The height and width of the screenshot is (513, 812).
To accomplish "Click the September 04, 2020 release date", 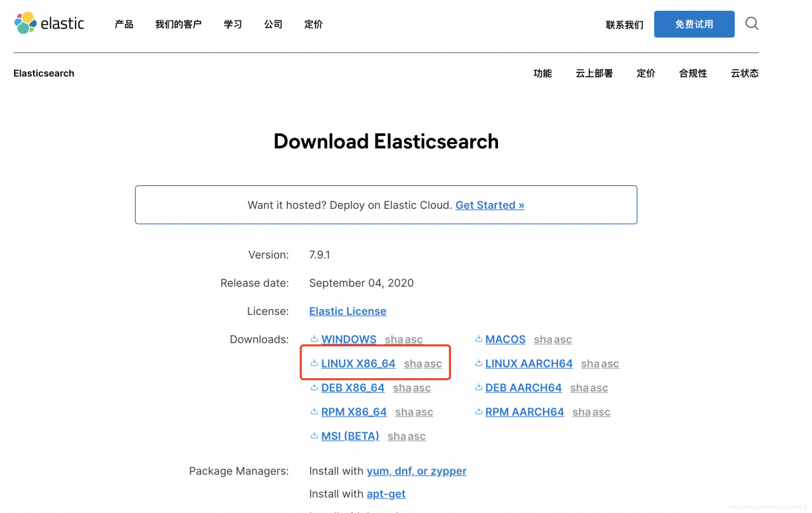I will pyautogui.click(x=362, y=283).
